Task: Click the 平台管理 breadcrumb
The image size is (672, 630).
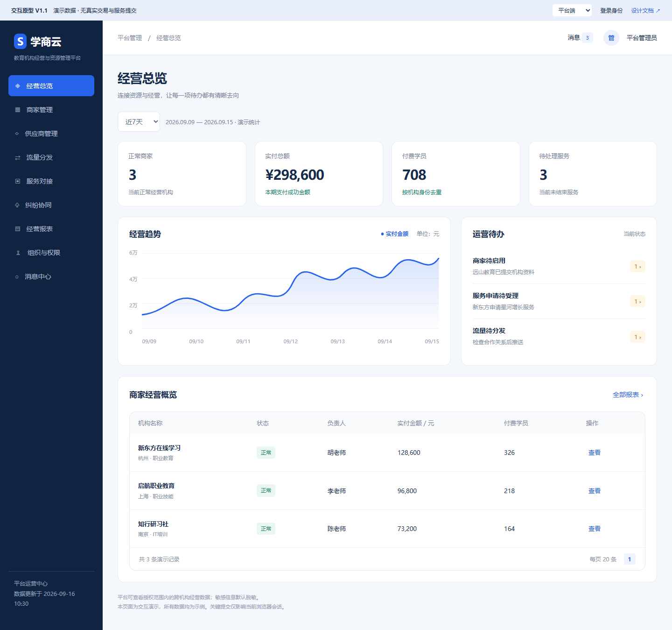Action: click(130, 38)
